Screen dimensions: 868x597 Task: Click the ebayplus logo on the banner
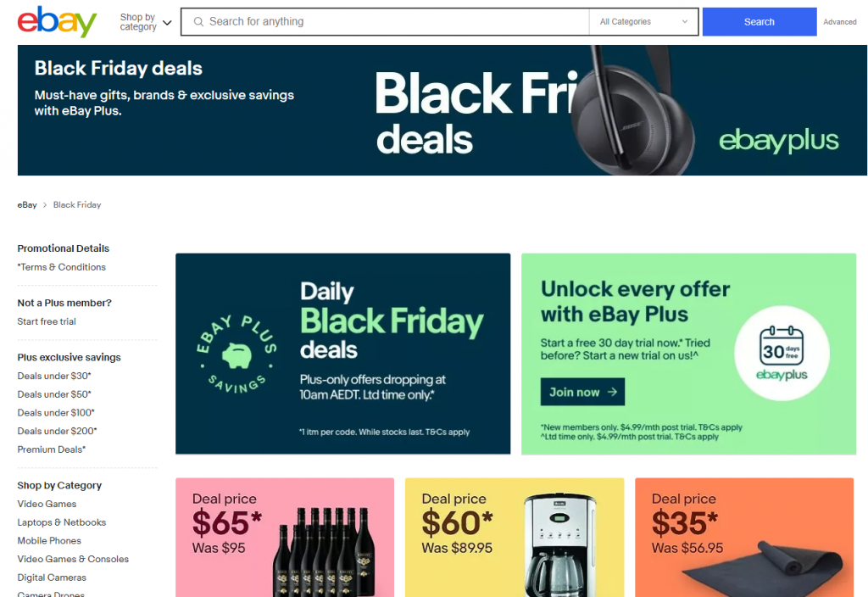(779, 141)
